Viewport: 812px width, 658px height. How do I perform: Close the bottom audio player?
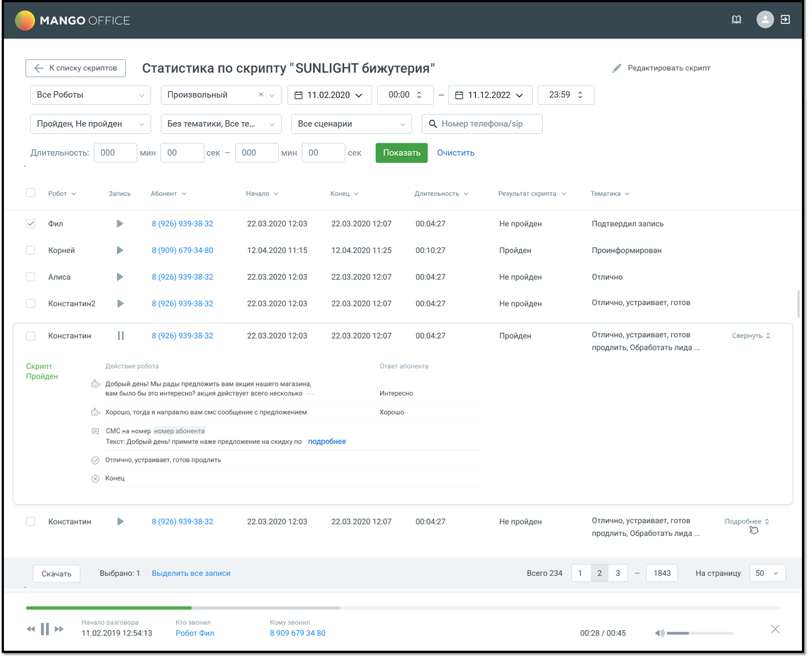pyautogui.click(x=775, y=629)
